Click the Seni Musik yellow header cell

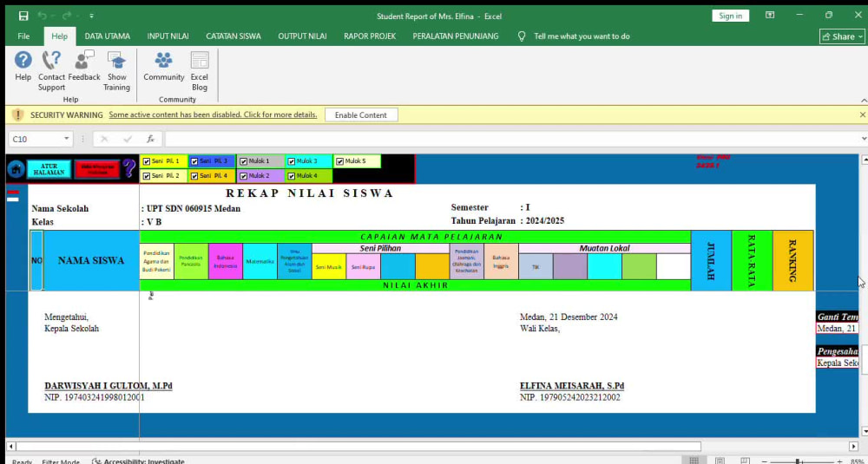[329, 266]
